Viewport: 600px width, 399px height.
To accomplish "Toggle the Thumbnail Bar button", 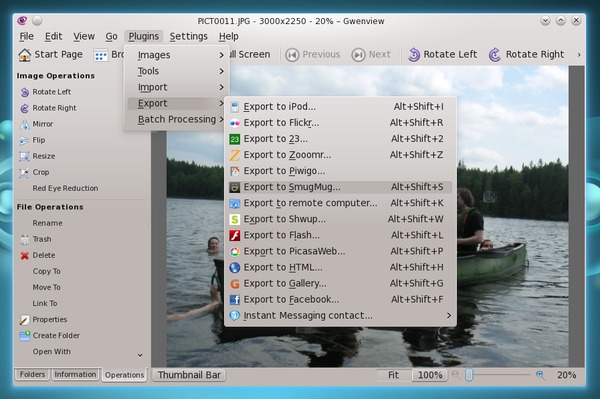I will click(x=189, y=375).
